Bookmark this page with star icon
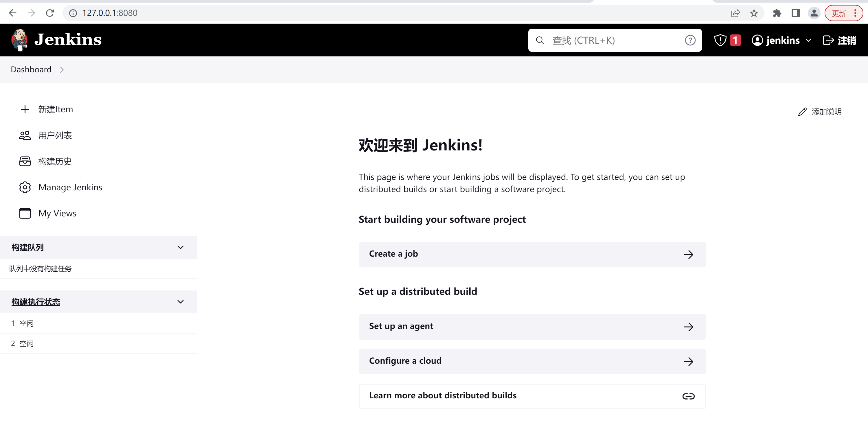This screenshot has height=438, width=868. click(x=754, y=13)
